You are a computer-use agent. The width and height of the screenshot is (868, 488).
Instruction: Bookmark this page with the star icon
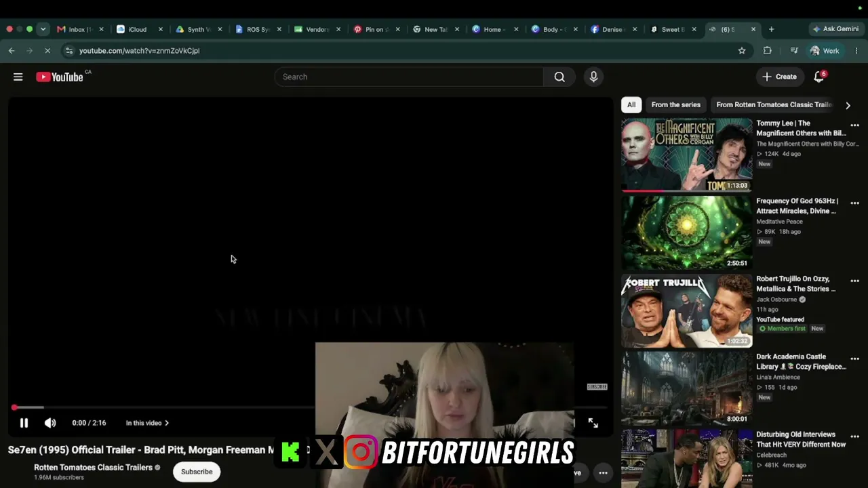pyautogui.click(x=742, y=51)
